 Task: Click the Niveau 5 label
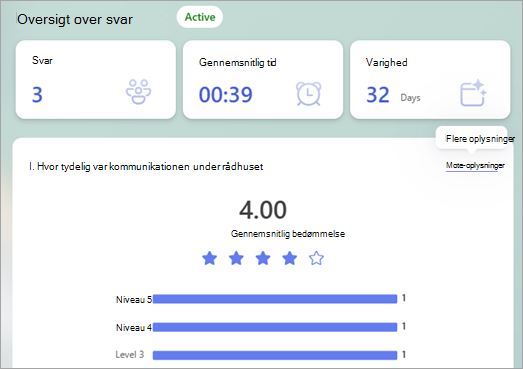(x=134, y=300)
